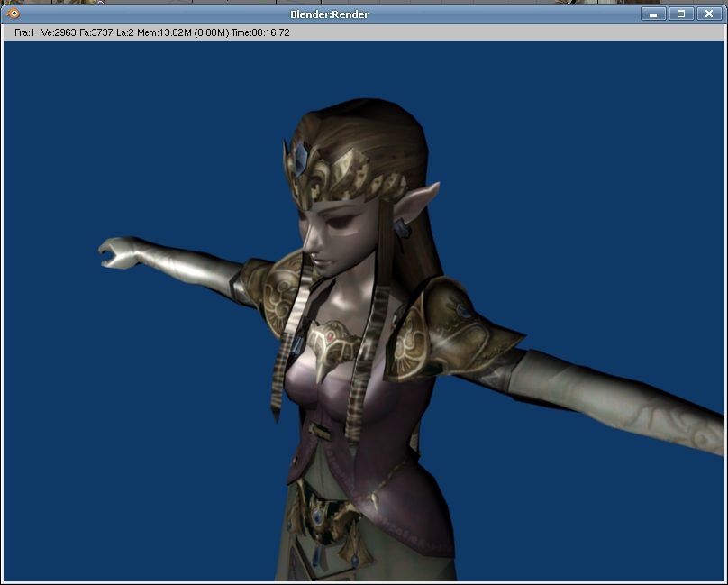Click the 'Ve:2963' vertex count text

click(x=59, y=32)
